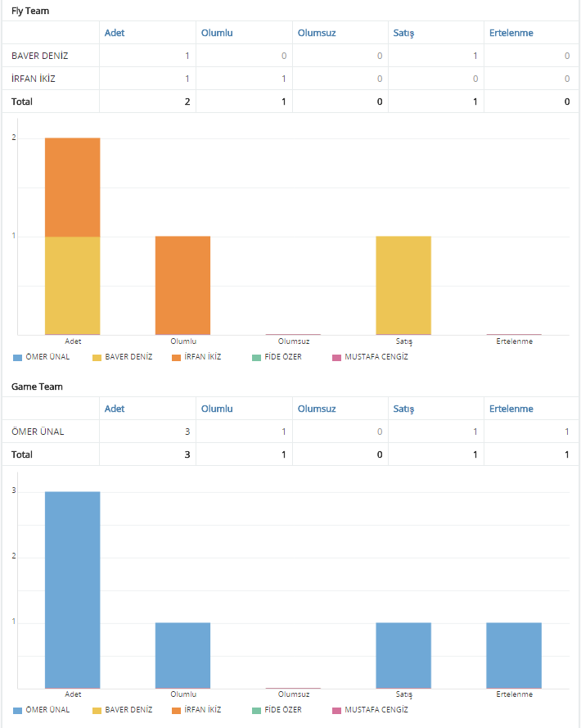Sort Game Team table by Adet header
581x728 pixels.
click(x=115, y=409)
